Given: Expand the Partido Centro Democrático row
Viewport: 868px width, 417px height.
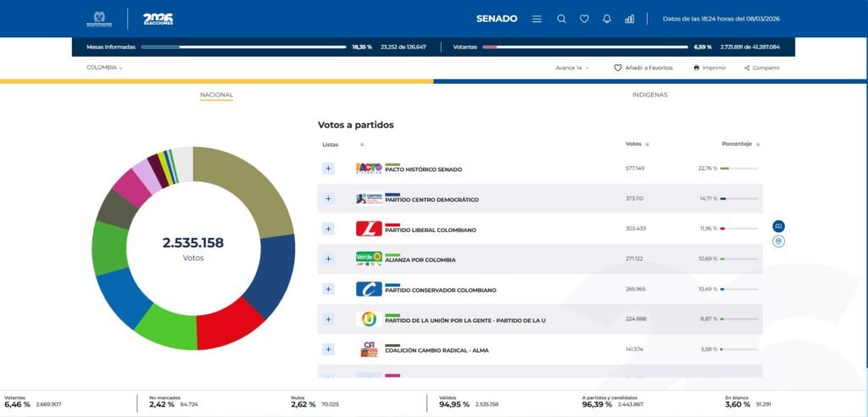Looking at the screenshot, I should click(328, 199).
